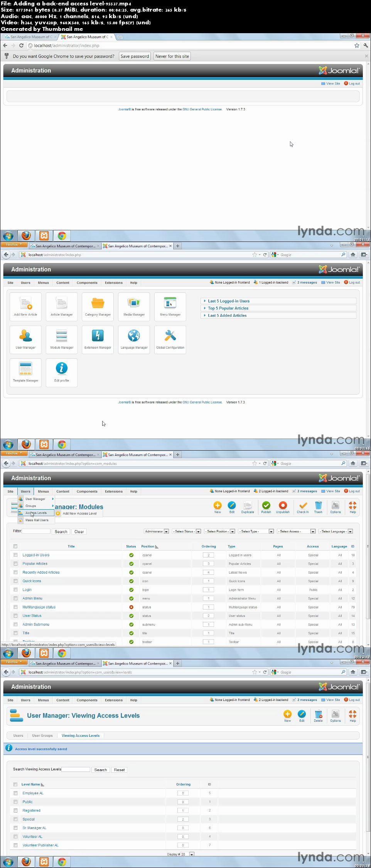Screen dimensions: 371x868
Task: Click Chrome icon in the Access Levels frame taskbar
Action: tap(62, 861)
